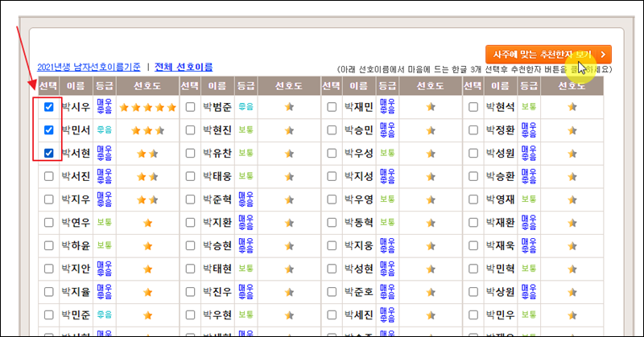Click the name 박승환

pos(500,176)
